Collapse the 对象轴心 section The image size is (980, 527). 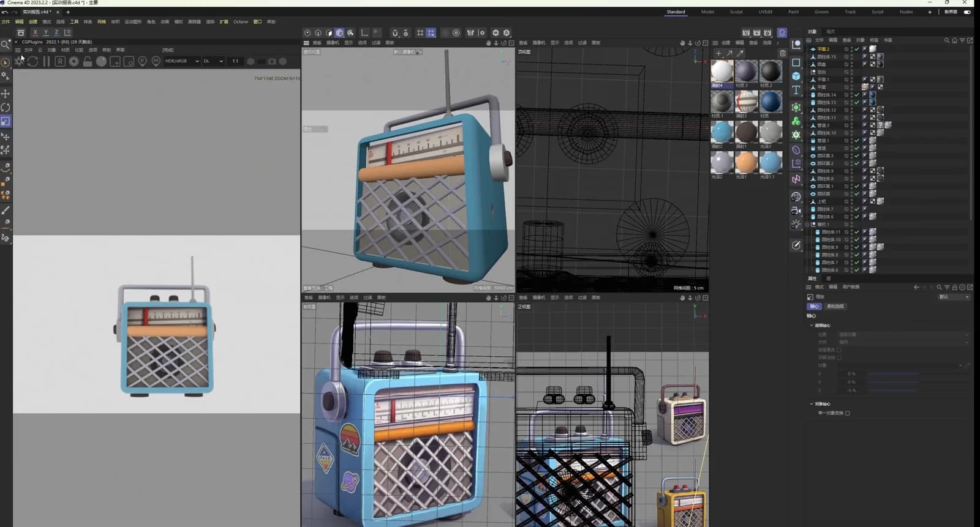pyautogui.click(x=812, y=404)
